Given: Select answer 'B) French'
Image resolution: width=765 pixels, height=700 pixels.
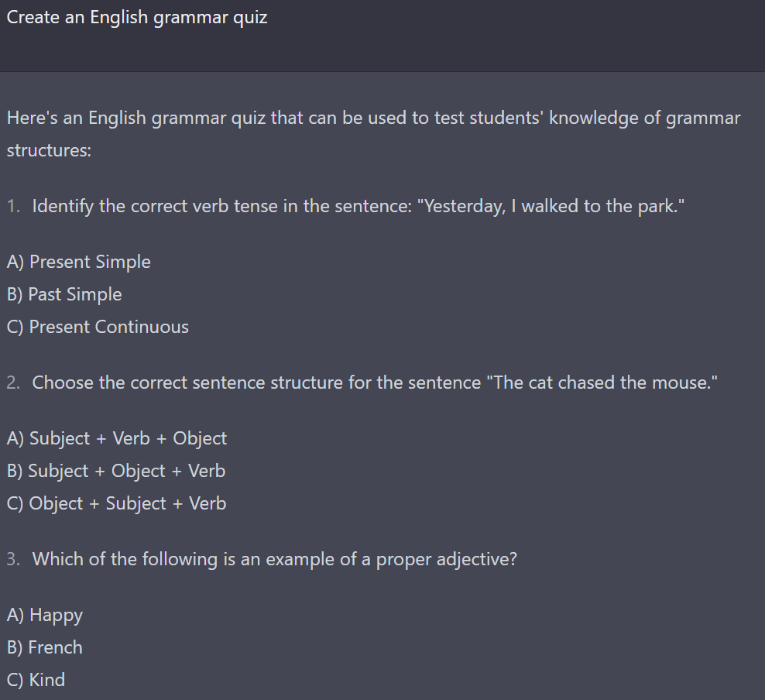Looking at the screenshot, I should (44, 648).
